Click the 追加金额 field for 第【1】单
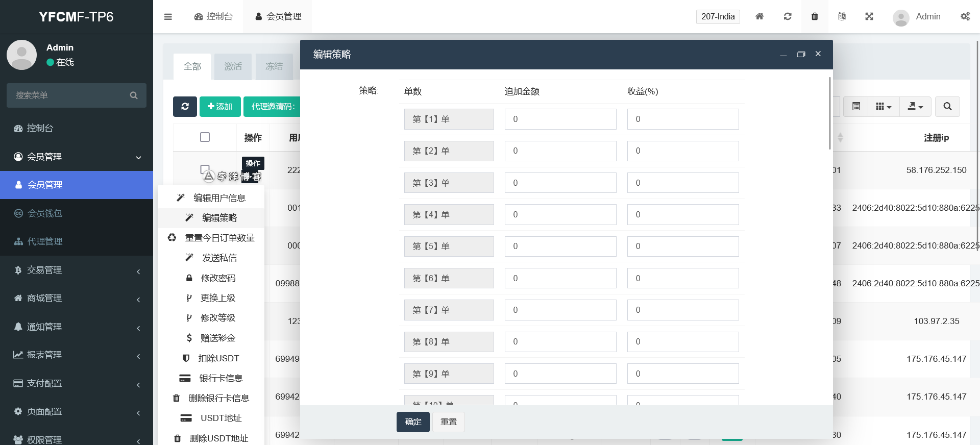 coord(560,119)
